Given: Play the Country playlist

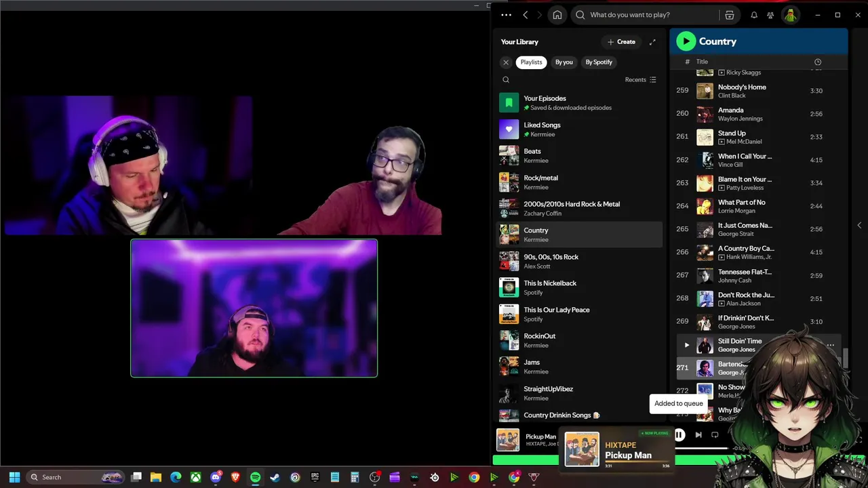Looking at the screenshot, I should 686,41.
